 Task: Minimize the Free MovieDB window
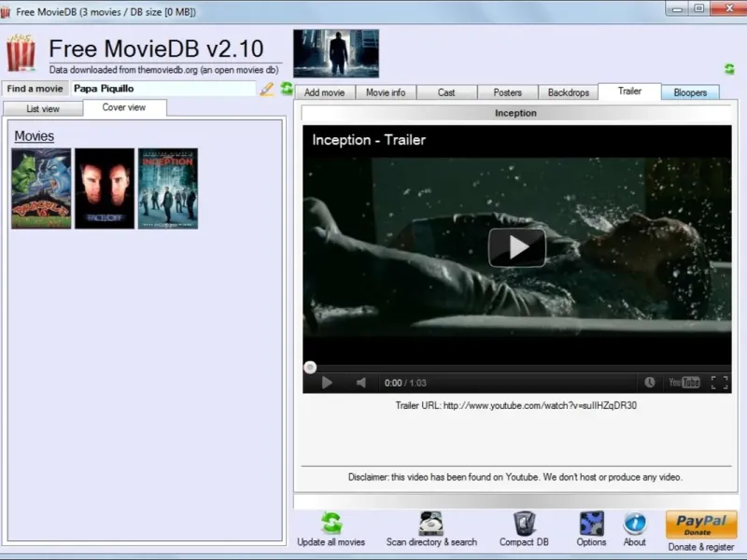[678, 8]
